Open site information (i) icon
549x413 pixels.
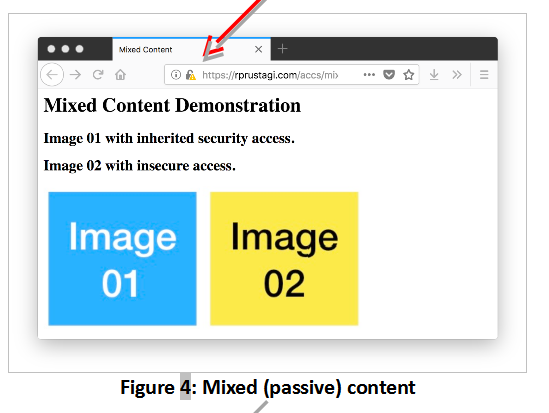pyautogui.click(x=176, y=75)
